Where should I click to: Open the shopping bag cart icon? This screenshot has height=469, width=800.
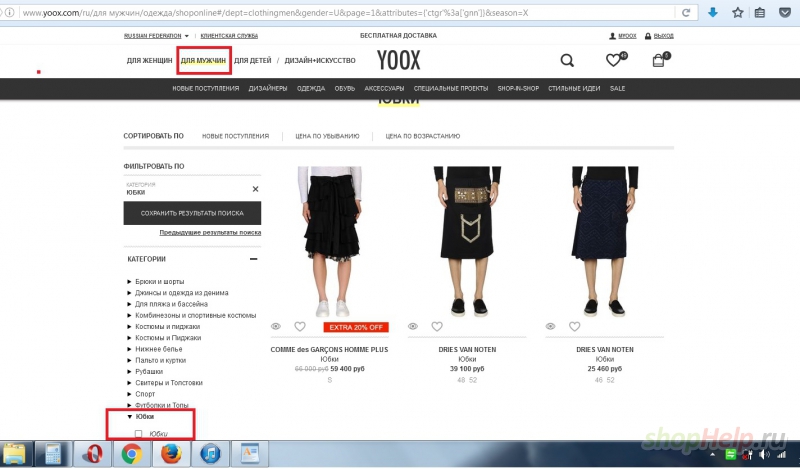pyautogui.click(x=658, y=61)
